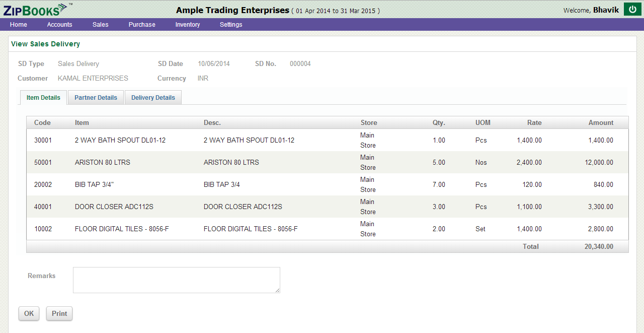Click amount 840.00
This screenshot has width=644, height=333.
[604, 185]
